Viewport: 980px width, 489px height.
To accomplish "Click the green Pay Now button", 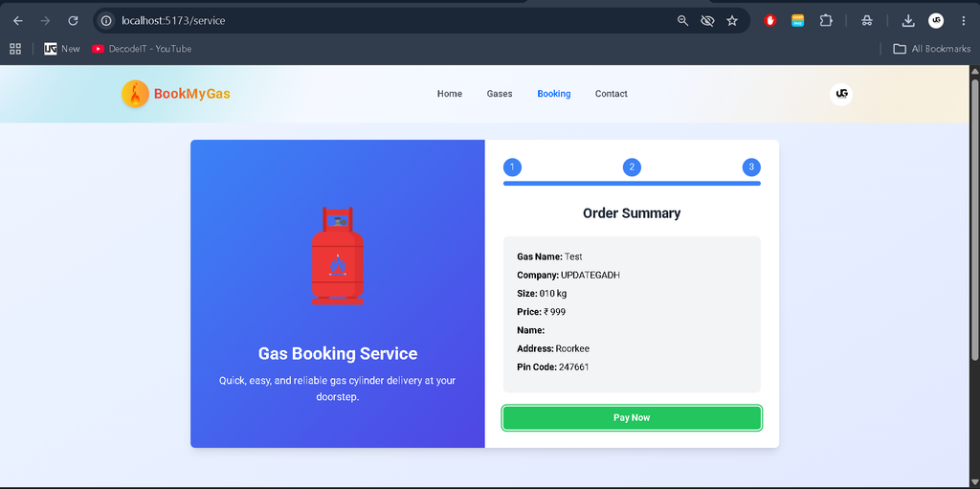I will coord(632,418).
